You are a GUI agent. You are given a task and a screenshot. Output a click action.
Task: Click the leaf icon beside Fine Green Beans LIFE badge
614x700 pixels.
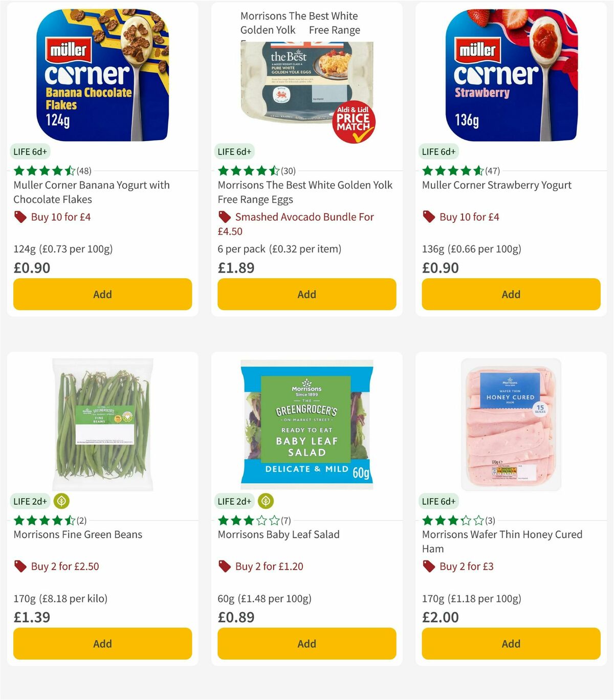[x=62, y=502]
